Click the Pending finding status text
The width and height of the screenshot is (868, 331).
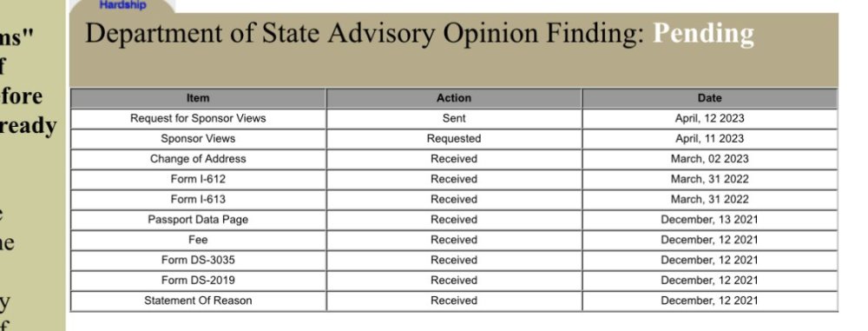tap(703, 34)
